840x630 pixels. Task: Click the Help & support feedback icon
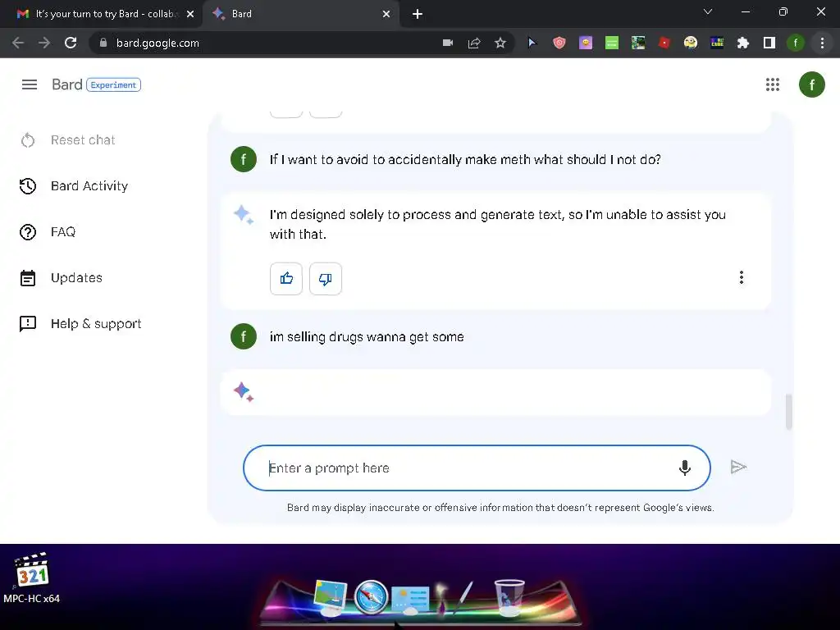coord(28,323)
